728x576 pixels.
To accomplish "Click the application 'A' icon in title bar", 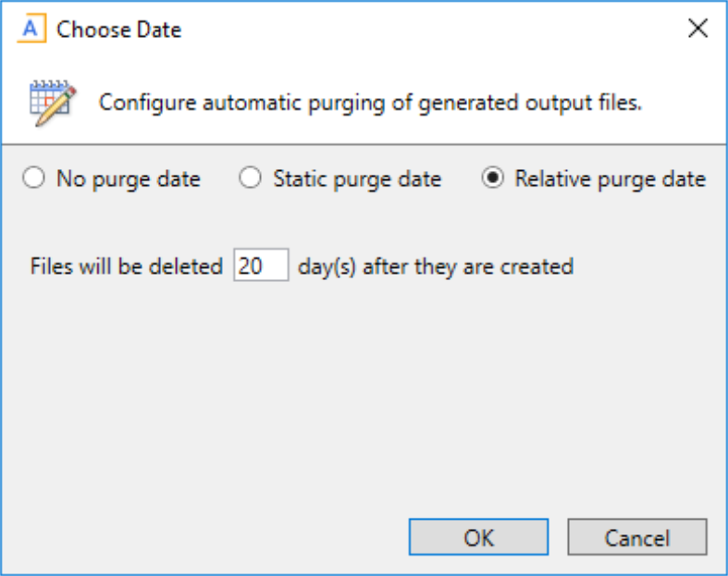I will click(x=32, y=29).
